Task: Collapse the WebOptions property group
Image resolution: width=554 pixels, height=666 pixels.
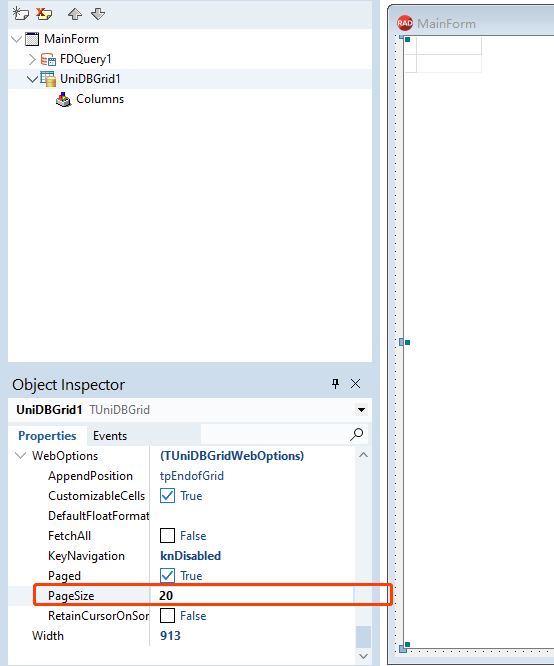Action: (20, 456)
